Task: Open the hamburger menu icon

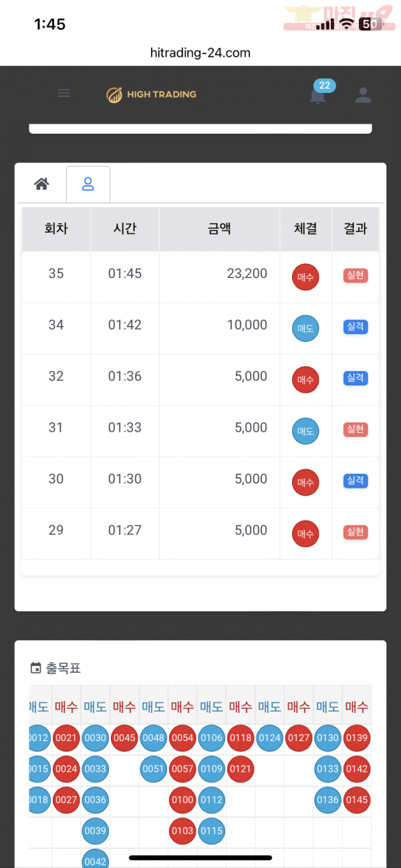Action: (x=63, y=94)
